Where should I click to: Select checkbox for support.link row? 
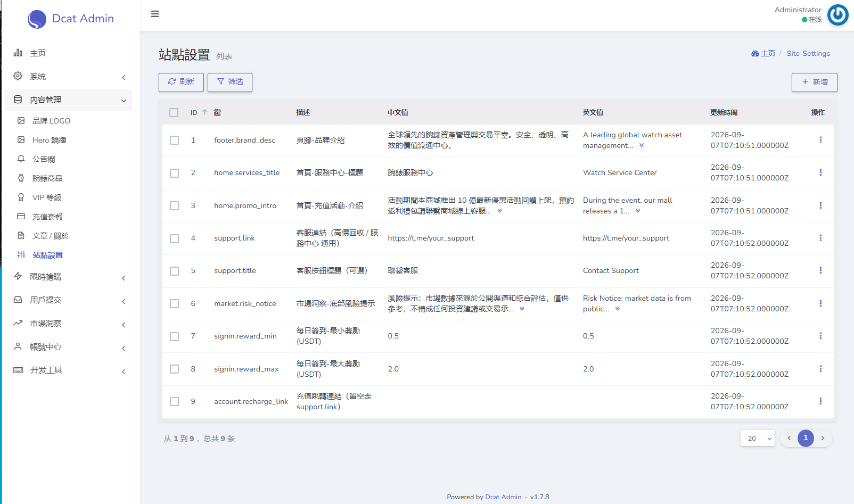click(x=174, y=238)
